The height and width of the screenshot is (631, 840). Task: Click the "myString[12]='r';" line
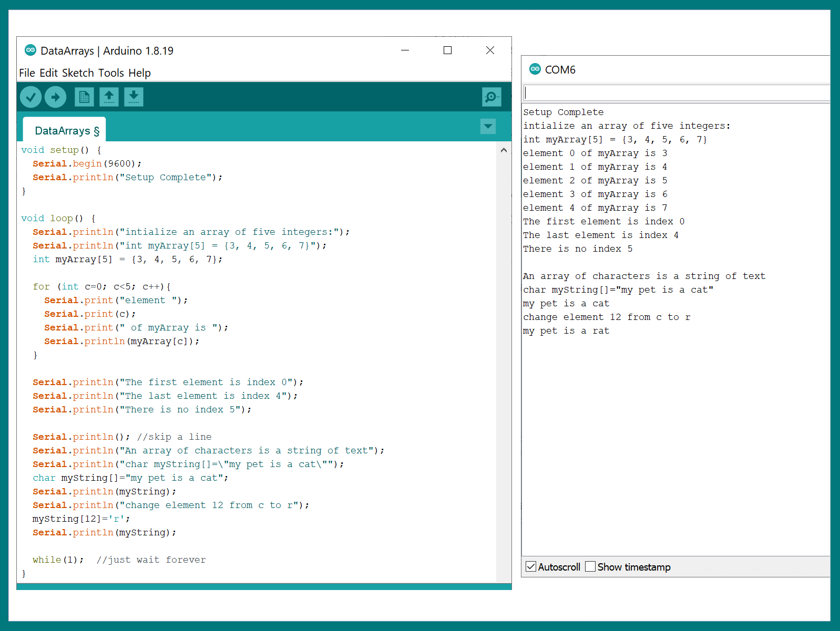coord(81,519)
